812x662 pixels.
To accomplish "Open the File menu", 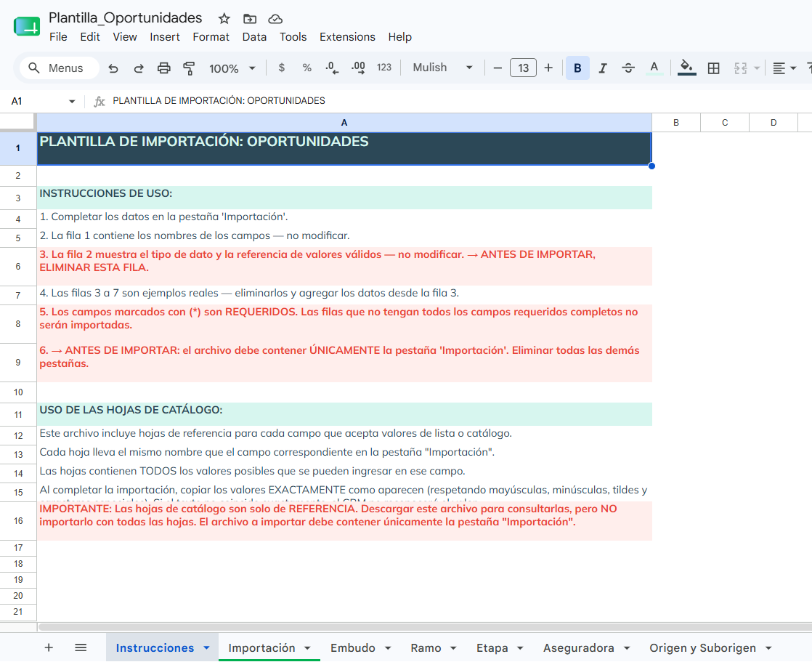I will click(x=58, y=37).
